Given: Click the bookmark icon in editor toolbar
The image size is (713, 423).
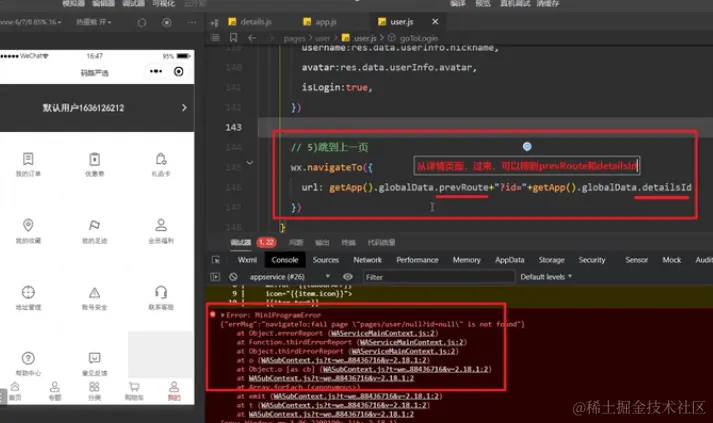Looking at the screenshot, I should click(x=233, y=38).
